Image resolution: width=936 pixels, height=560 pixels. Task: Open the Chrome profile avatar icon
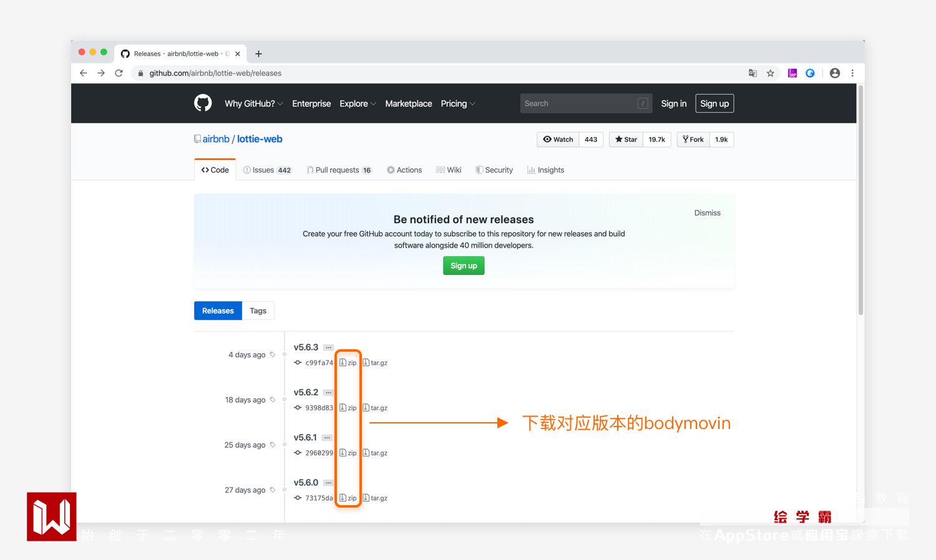[835, 73]
